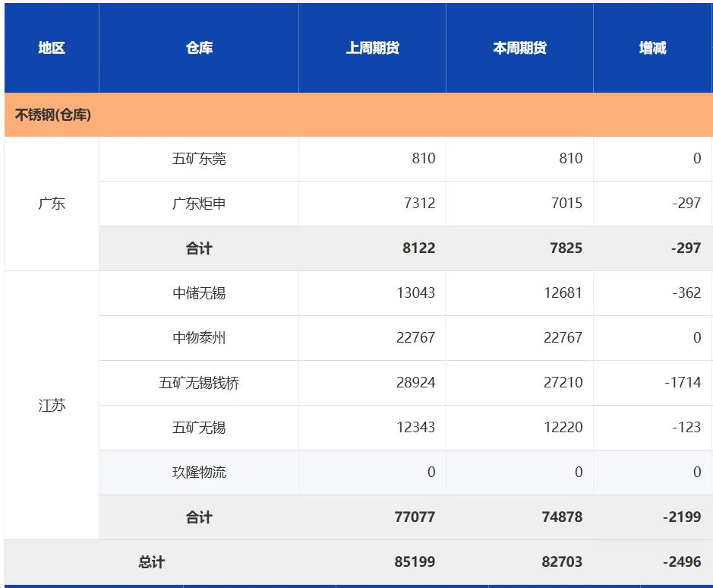
Task: Click the 仓库 column header
Action: click(199, 48)
